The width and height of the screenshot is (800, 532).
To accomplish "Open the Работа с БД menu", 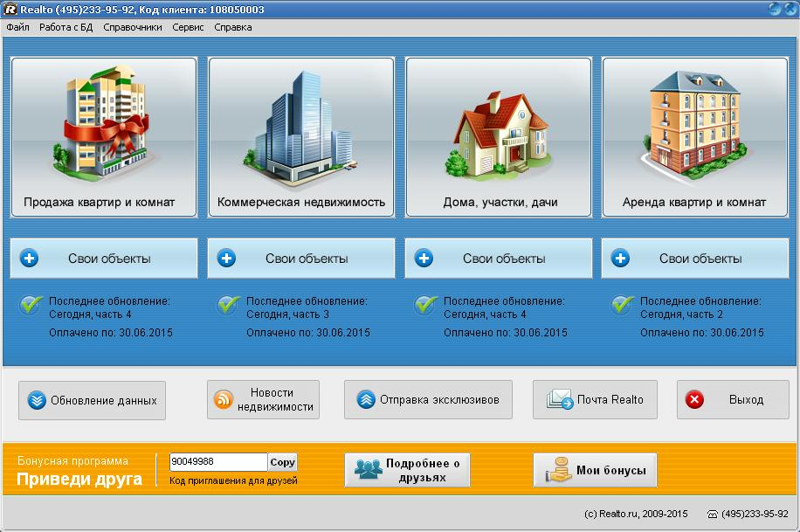I will 66,28.
